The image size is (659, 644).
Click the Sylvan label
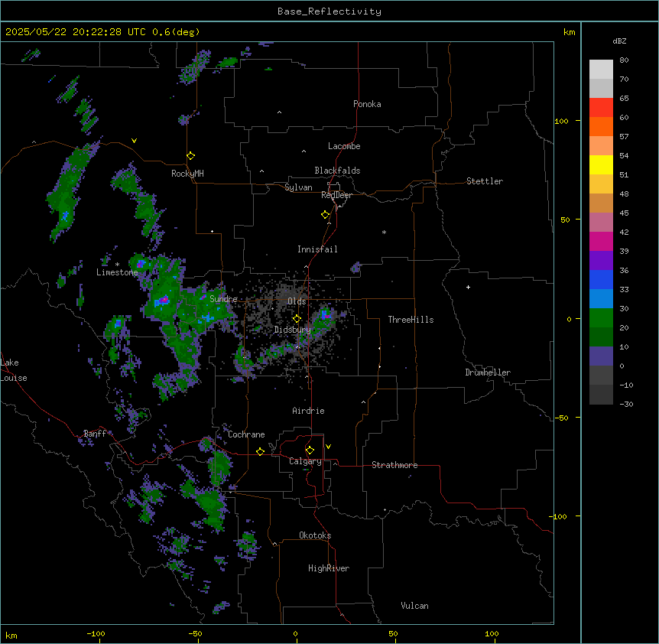[x=298, y=187]
